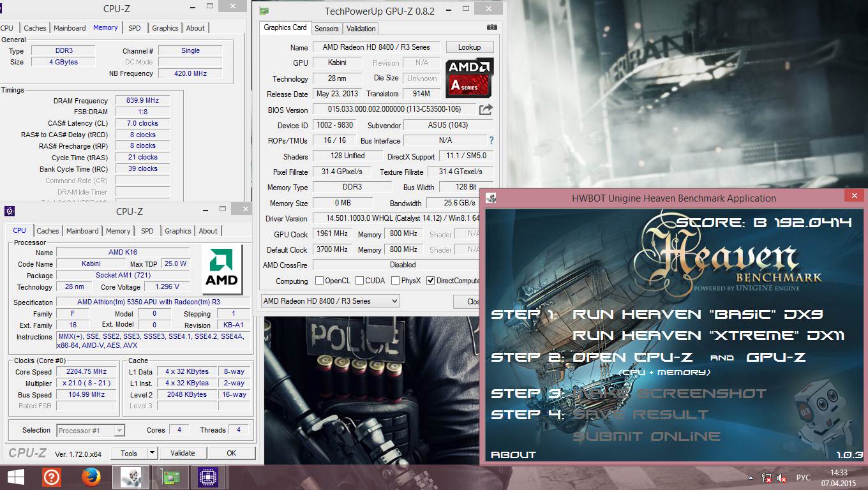Click the partially visible Close button in GPU-Z
Viewport: 868px width, 490px height.
point(467,301)
